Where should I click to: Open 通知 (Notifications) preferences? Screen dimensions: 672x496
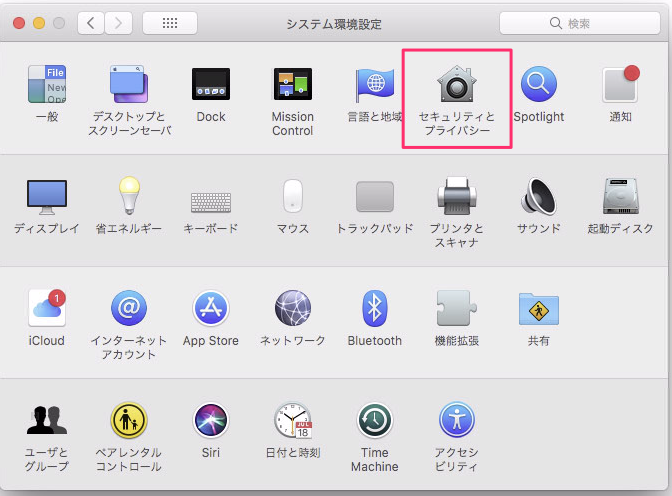point(620,84)
